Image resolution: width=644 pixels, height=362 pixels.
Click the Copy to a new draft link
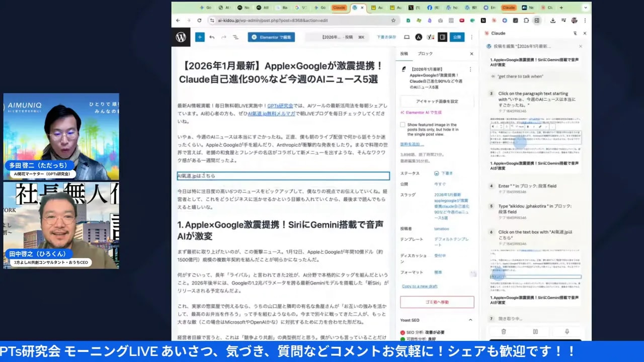click(x=420, y=286)
